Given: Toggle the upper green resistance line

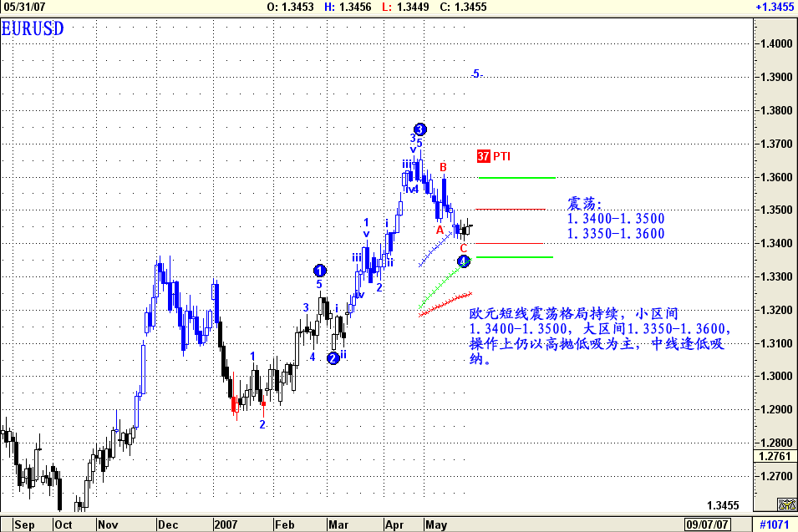Looking at the screenshot, I should [516, 176].
